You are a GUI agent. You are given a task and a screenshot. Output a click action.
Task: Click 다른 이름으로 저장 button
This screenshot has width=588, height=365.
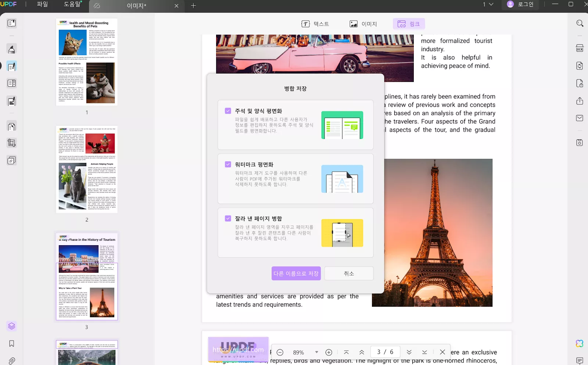click(296, 273)
